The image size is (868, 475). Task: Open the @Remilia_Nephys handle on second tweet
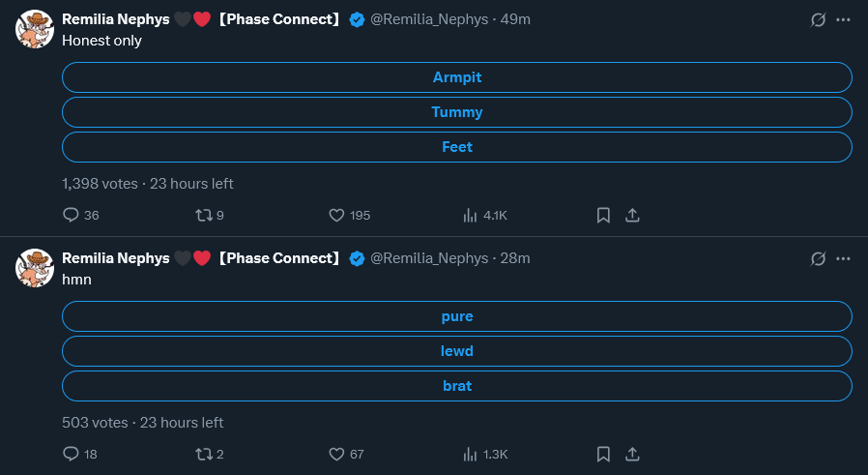(429, 258)
